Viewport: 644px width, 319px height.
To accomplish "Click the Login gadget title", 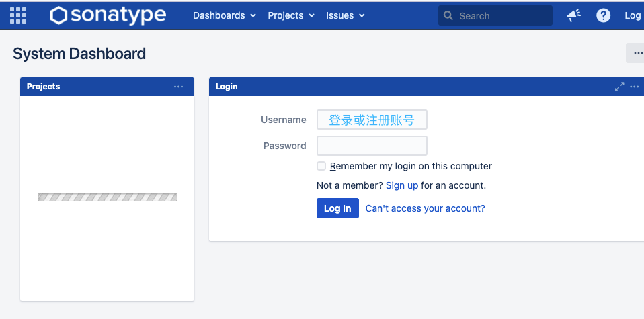I will coord(227,87).
